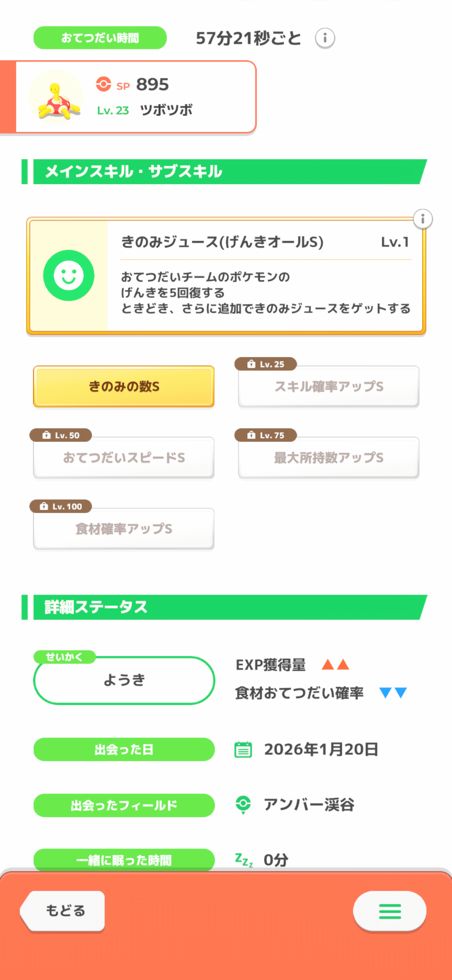Tap the おてつだい時間 green label
This screenshot has height=980, width=452.
[x=100, y=38]
